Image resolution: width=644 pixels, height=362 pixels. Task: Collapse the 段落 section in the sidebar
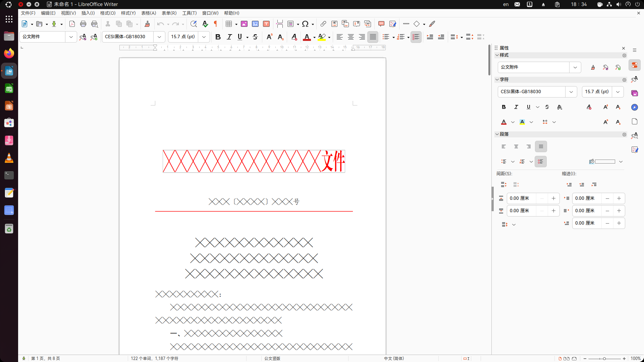tap(497, 134)
